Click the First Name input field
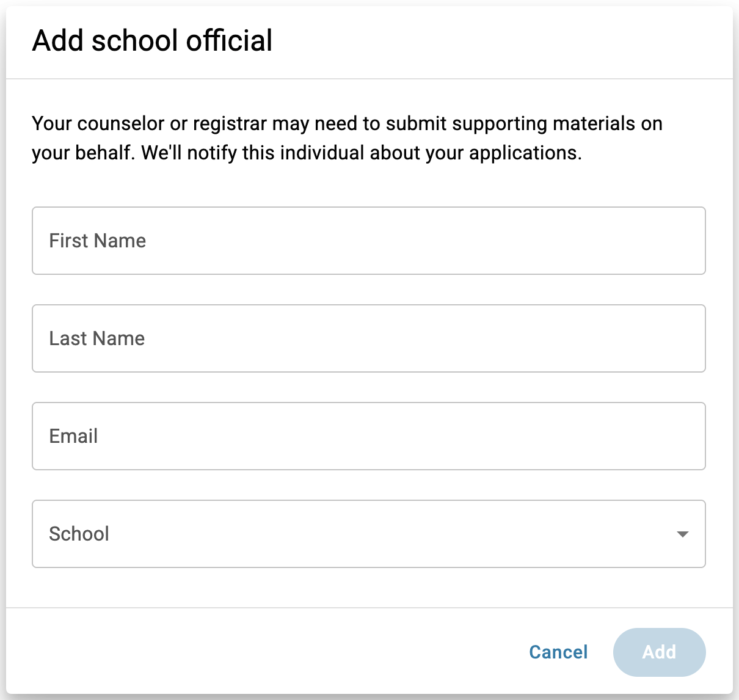Viewport: 739px width, 700px height. tap(368, 241)
